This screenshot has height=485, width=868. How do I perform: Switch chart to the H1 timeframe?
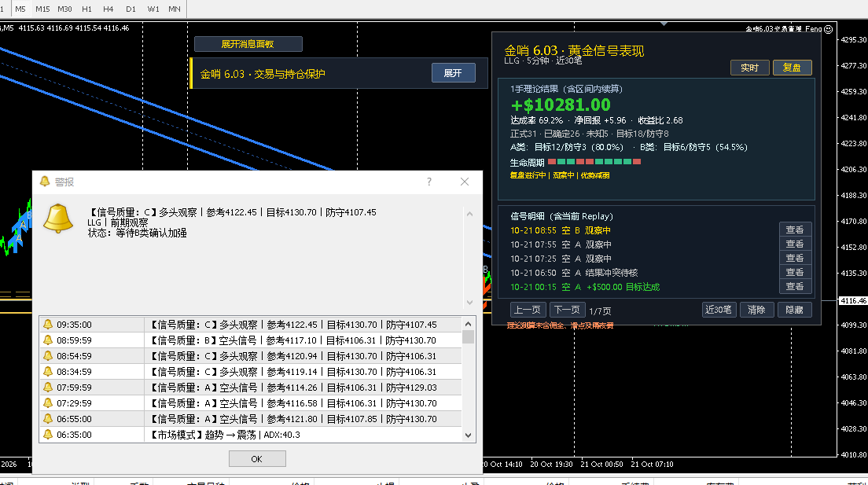click(x=87, y=9)
